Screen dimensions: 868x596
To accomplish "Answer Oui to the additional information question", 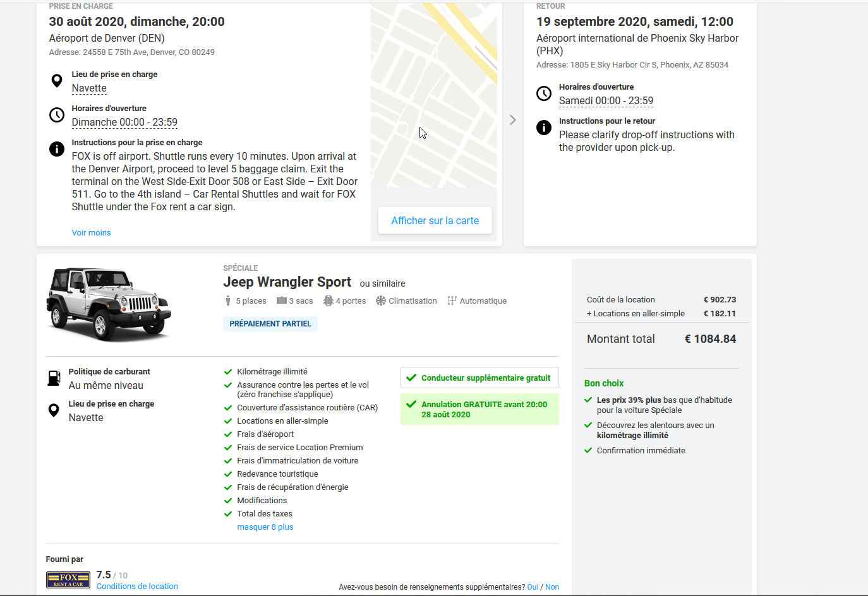I will point(533,587).
